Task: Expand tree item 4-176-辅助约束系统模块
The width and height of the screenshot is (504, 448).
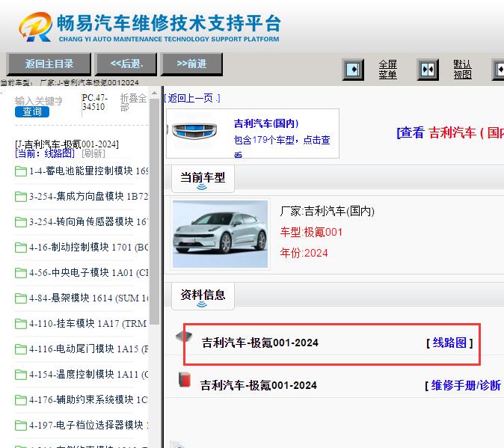Action: pyautogui.click(x=89, y=399)
